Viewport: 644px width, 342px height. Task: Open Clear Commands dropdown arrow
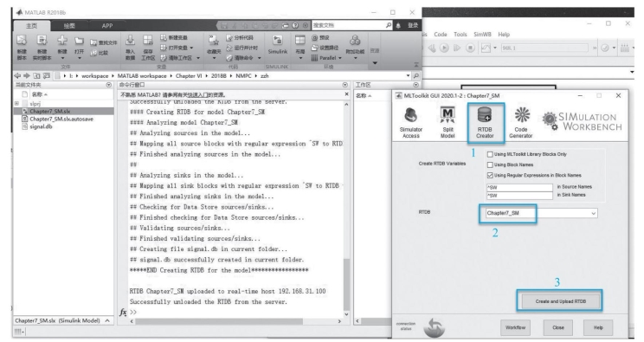tap(260, 58)
